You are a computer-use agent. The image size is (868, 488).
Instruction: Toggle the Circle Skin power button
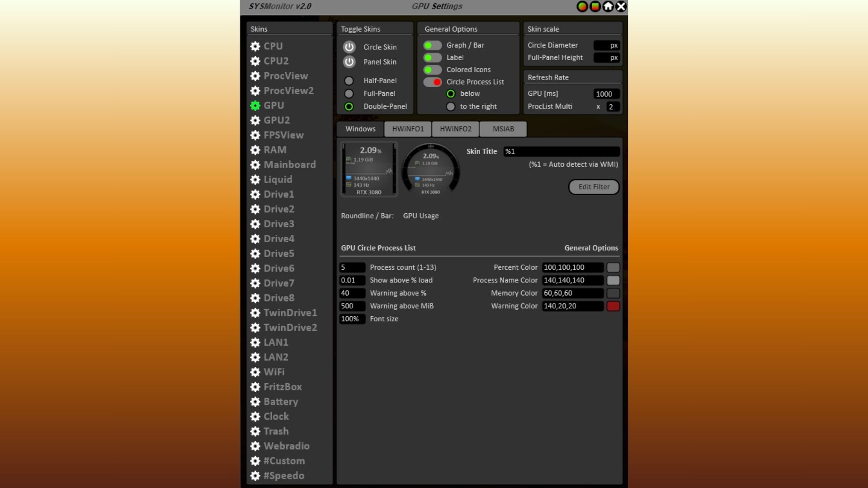point(349,47)
